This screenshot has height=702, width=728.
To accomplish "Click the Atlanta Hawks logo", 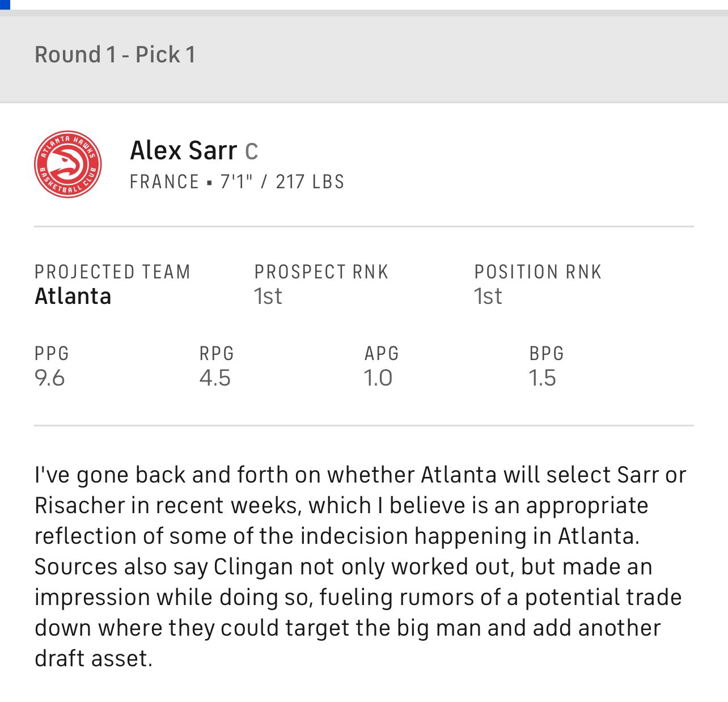I will click(68, 165).
